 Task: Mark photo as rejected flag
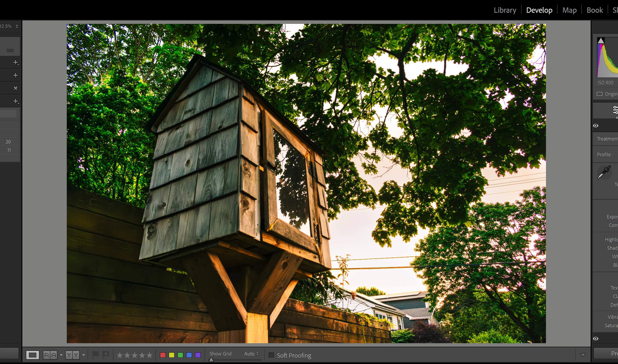(106, 354)
